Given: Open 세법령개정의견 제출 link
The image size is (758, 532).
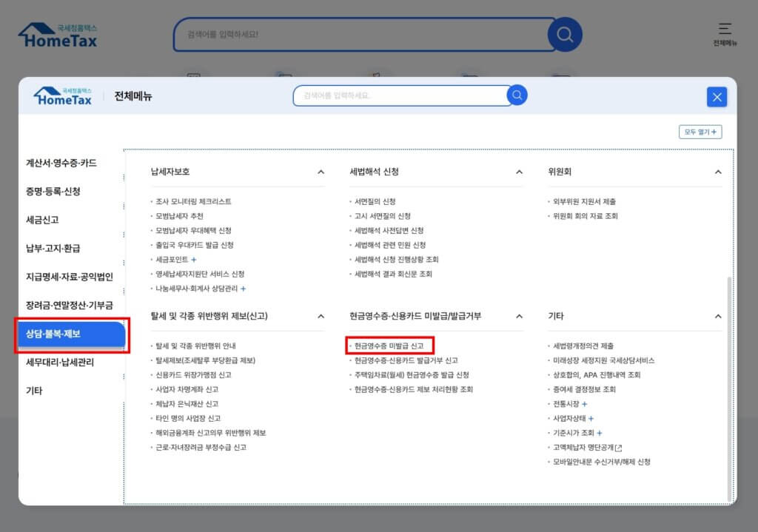Looking at the screenshot, I should tap(583, 346).
